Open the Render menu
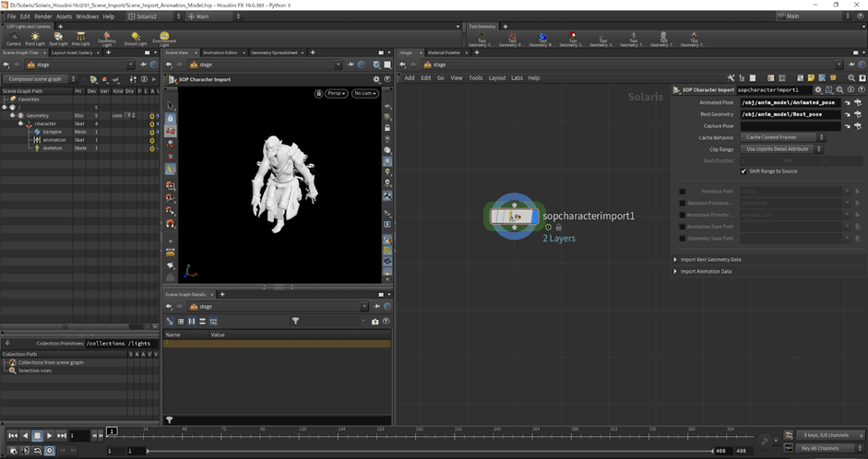Image resolution: width=868 pixels, height=459 pixels. (43, 16)
